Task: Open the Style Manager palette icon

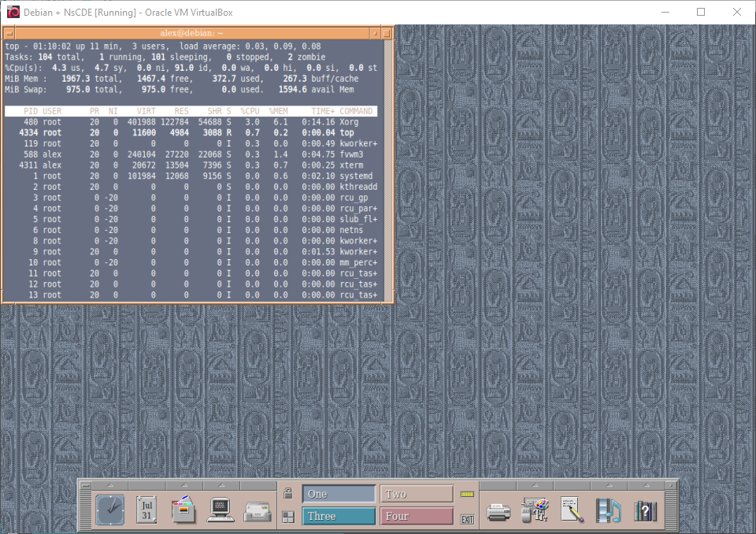Action: tap(535, 510)
